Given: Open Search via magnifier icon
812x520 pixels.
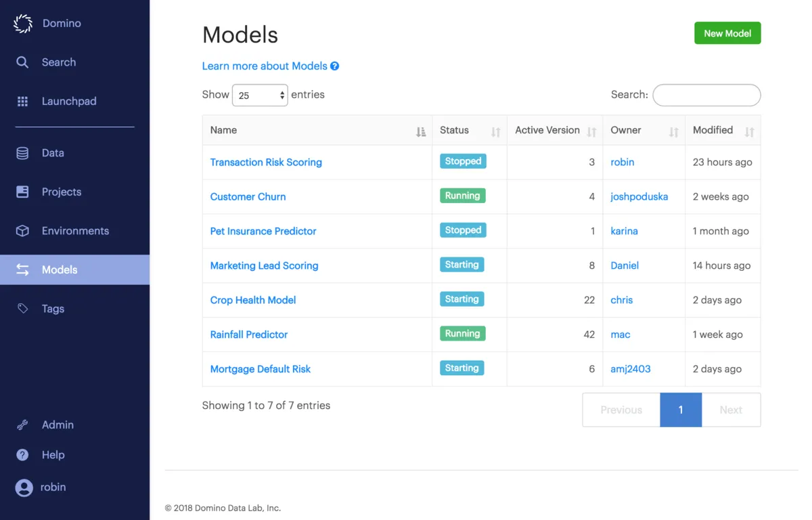Looking at the screenshot, I should pyautogui.click(x=22, y=62).
